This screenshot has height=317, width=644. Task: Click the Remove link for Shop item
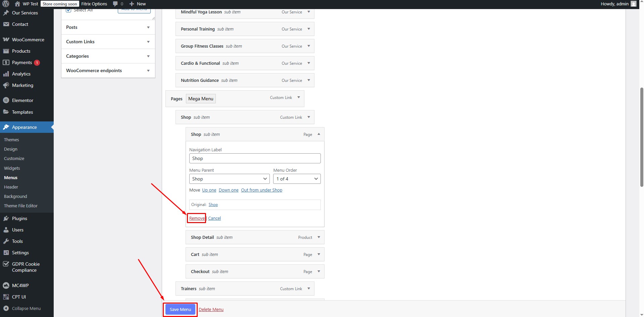tap(197, 218)
